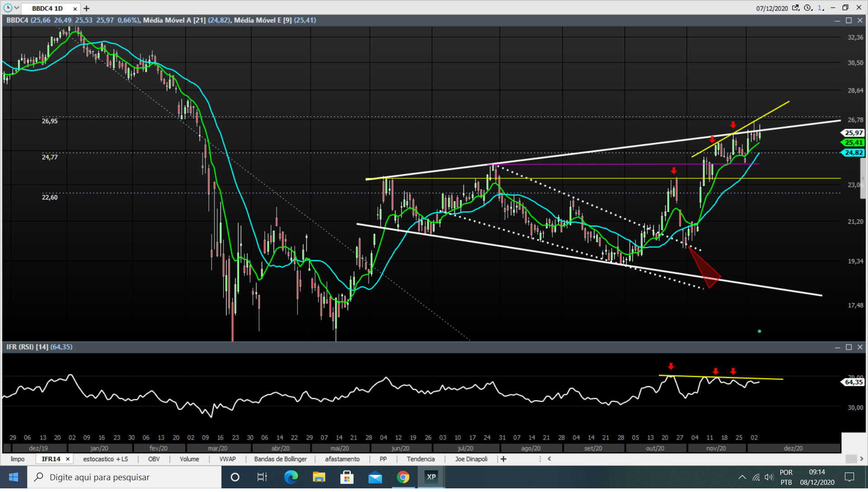Add new indicator tab with bottom plus

pos(504,459)
